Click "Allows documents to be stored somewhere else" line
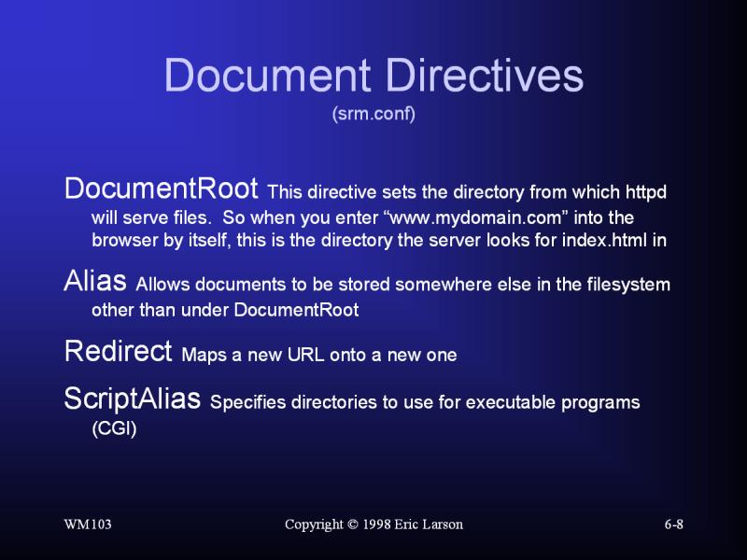Viewport: 747px width, 560px height. pyautogui.click(x=403, y=285)
